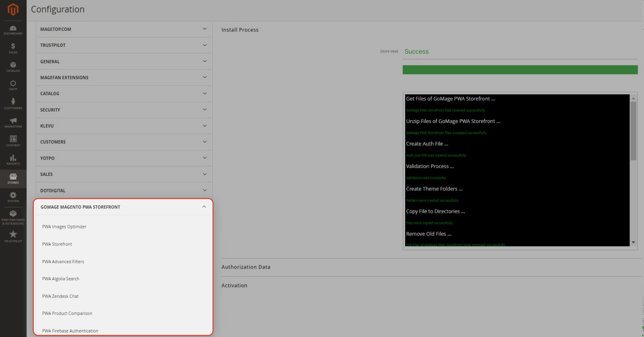This screenshot has height=337, width=644.
Task: Open the Marketing sidebar menu
Action: click(x=13, y=123)
